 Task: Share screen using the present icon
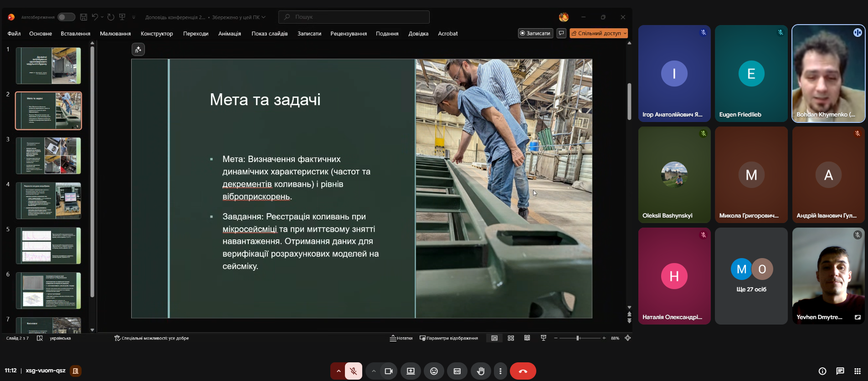(411, 371)
